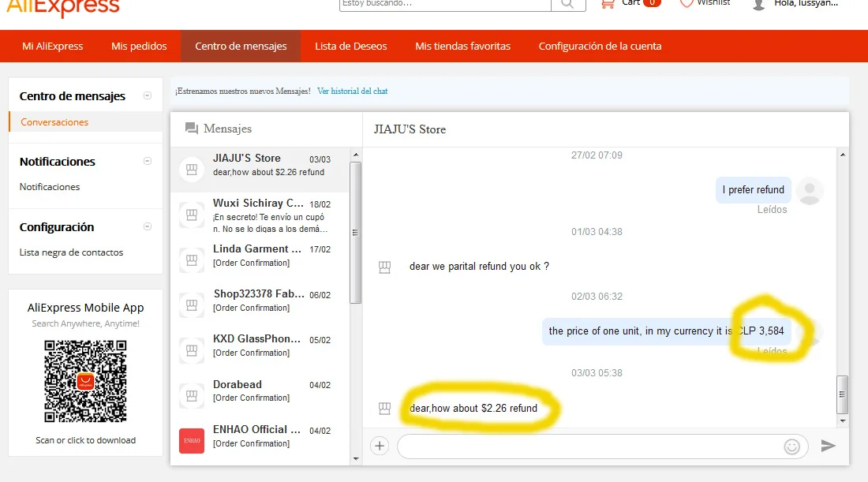Viewport: 868px width, 482px height.
Task: Open Mi AliExpress tab
Action: click(53, 46)
